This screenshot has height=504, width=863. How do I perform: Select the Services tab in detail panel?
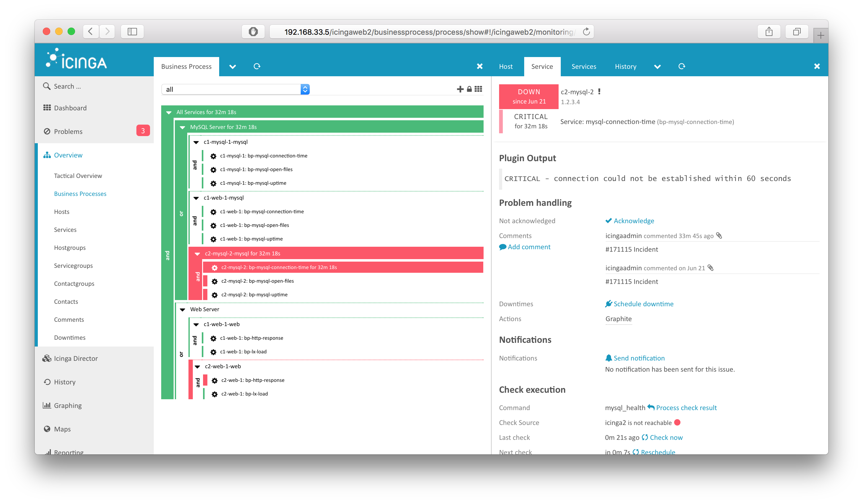coord(583,67)
